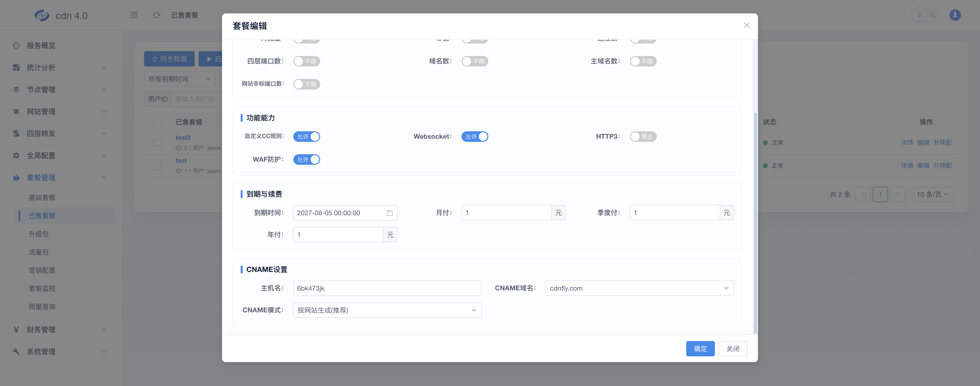Click the refresh icon in top bar

tap(157, 15)
